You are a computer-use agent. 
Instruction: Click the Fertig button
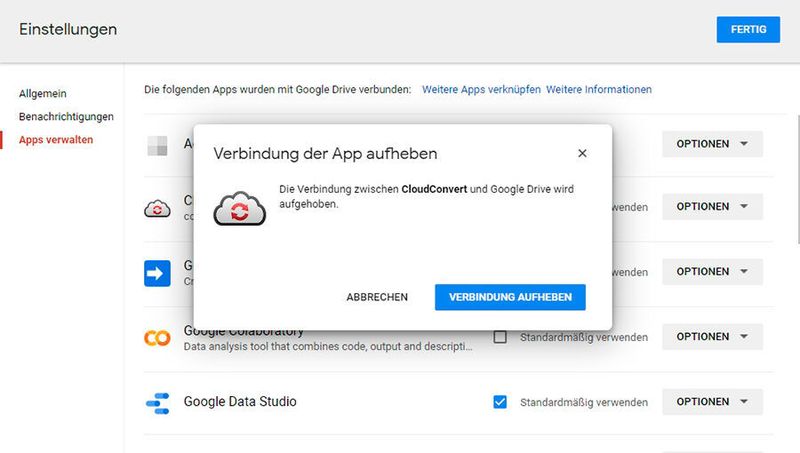point(748,30)
